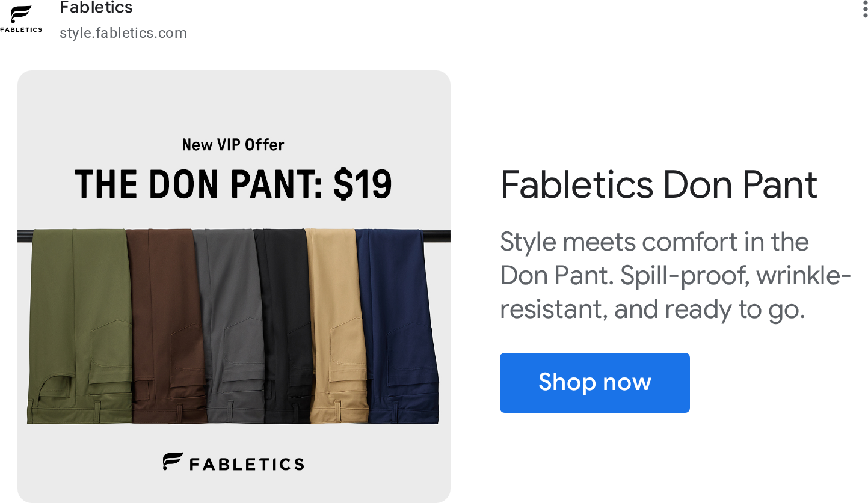Open the three-dot ad options menu
Viewport: 868px width, 503px height.
coord(865,10)
